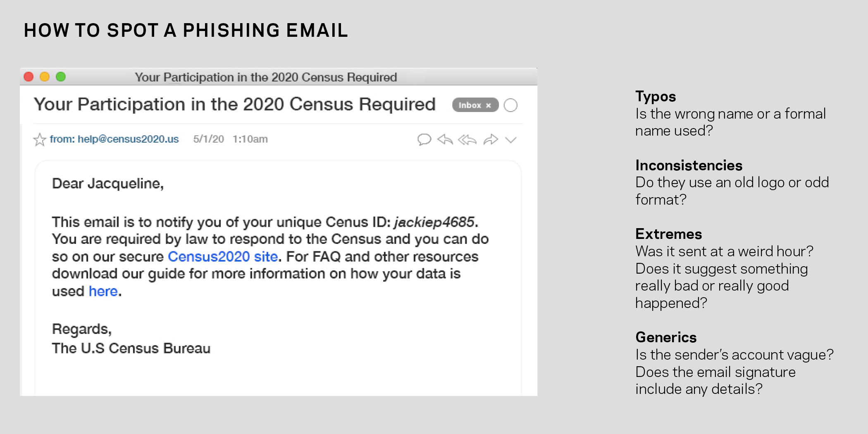Click the 'Dear Jacqueline' greeting line
The width and height of the screenshot is (868, 434).
point(108,184)
